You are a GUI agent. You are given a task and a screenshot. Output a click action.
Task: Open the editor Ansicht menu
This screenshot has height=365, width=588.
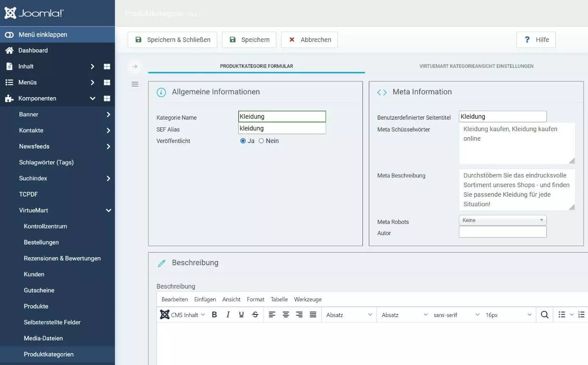231,300
